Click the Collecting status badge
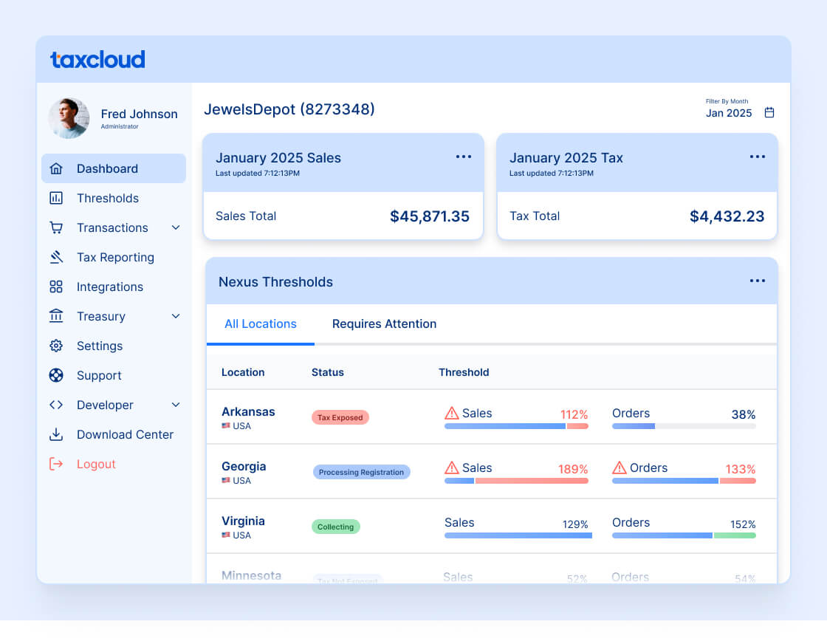The width and height of the screenshot is (827, 644). [335, 527]
